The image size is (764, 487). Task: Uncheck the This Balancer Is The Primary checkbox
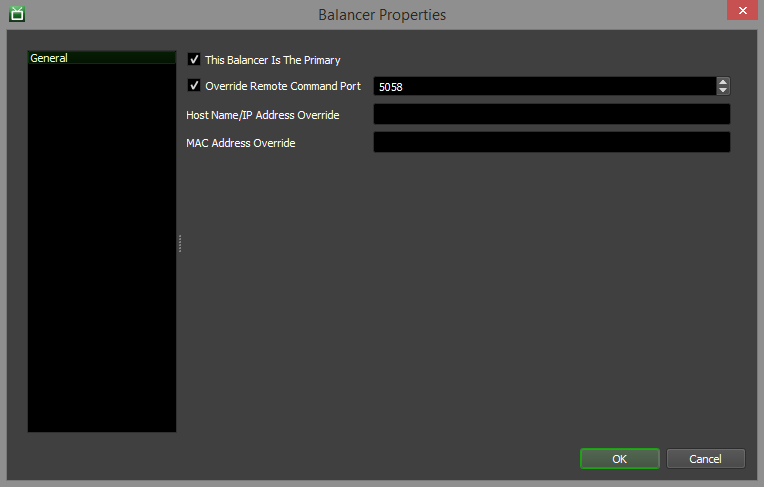click(x=194, y=60)
